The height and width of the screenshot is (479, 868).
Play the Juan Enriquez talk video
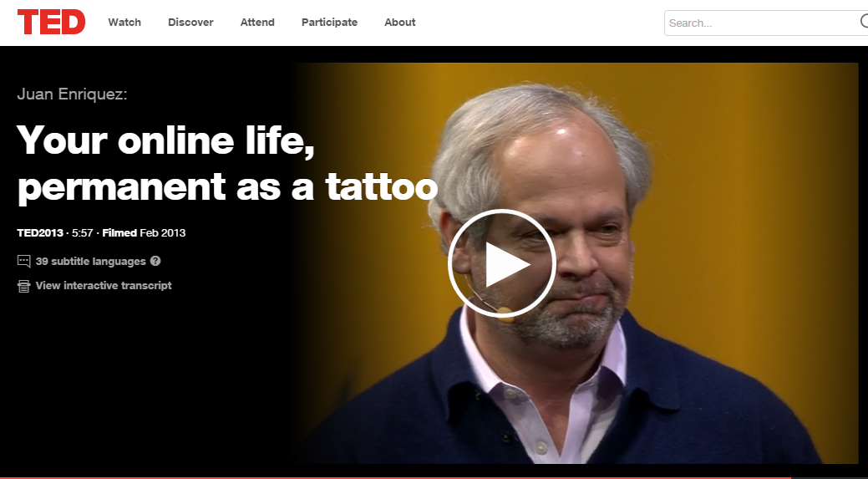[501, 263]
